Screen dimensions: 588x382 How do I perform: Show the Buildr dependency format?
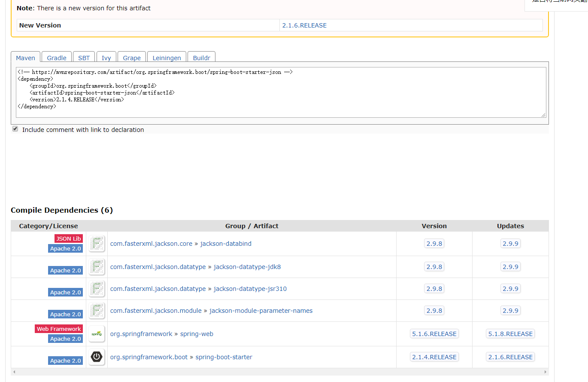tap(201, 58)
